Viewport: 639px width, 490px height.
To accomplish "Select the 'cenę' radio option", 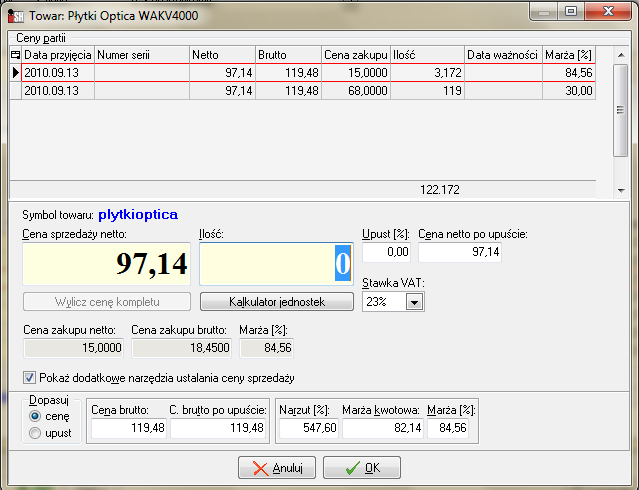I will tap(35, 416).
